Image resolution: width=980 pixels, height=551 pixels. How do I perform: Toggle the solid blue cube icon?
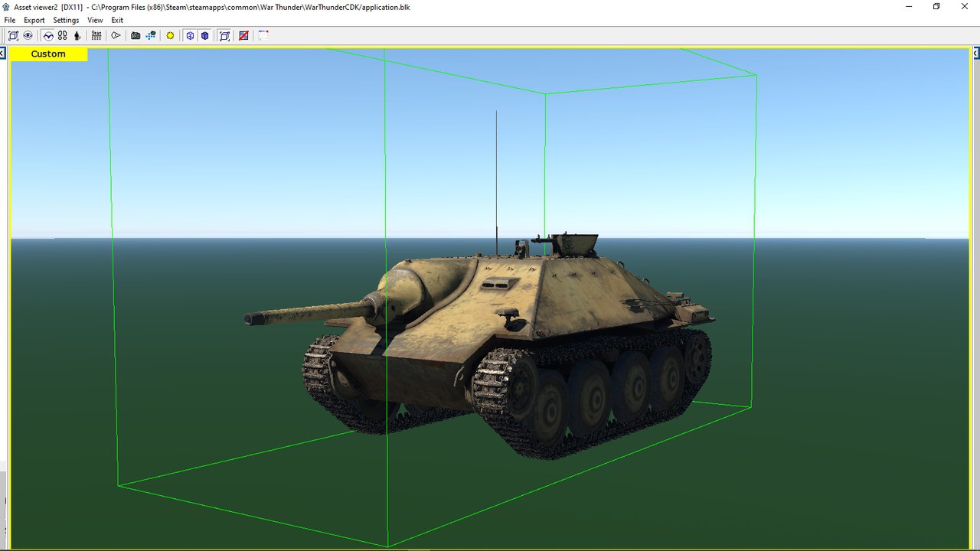pos(204,35)
